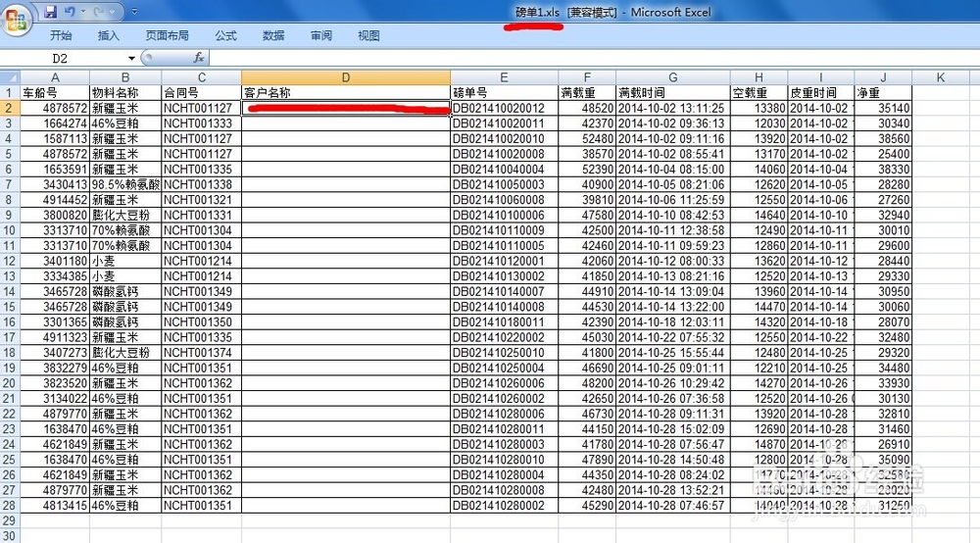The width and height of the screenshot is (980, 543).
Task: Click the 皮重时间 header cell
Action: click(820, 92)
